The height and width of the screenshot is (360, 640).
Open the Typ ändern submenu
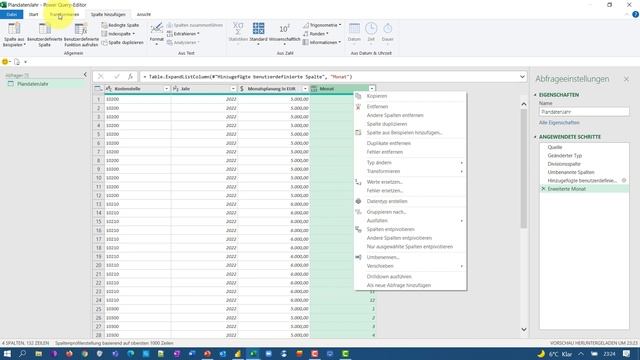pos(379,162)
